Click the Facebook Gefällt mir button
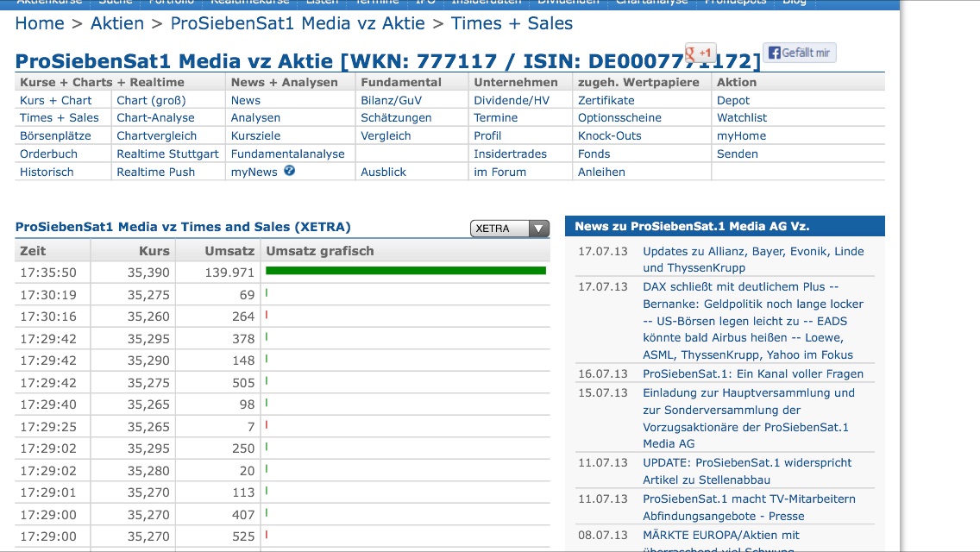The image size is (980, 552). pyautogui.click(x=799, y=53)
